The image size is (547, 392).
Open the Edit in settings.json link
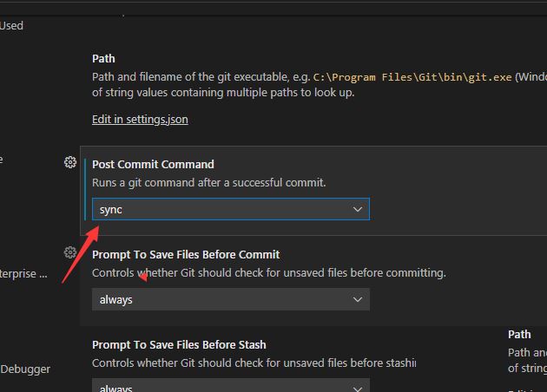click(140, 119)
